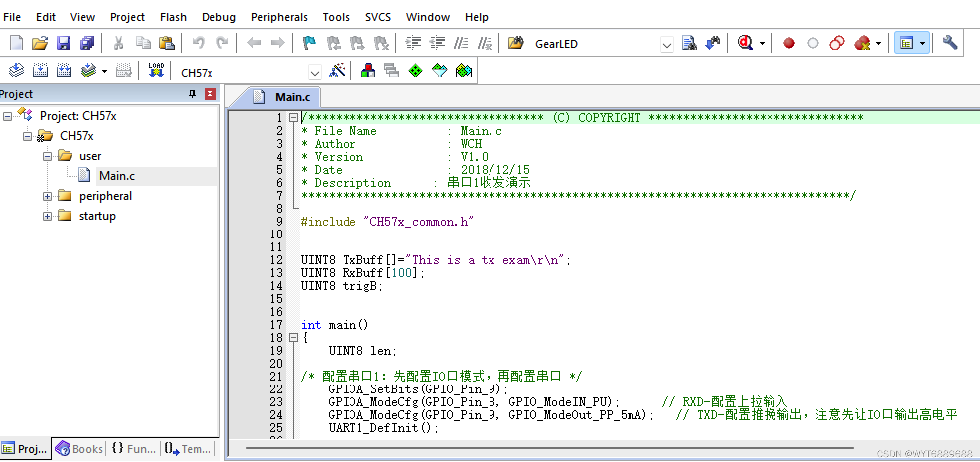Open the Edit menu
This screenshot has width=980, height=462.
pos(45,17)
